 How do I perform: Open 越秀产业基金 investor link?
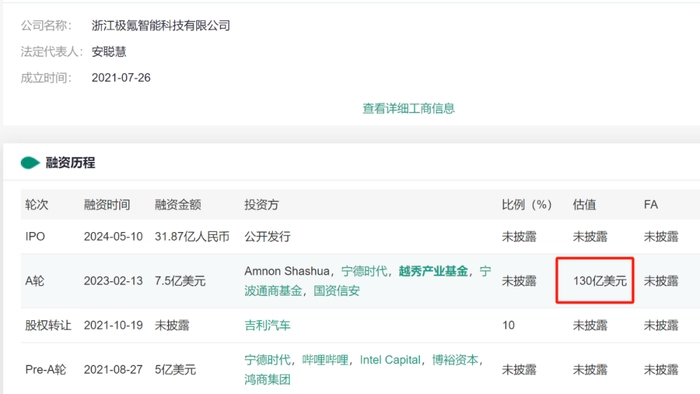coord(433,271)
